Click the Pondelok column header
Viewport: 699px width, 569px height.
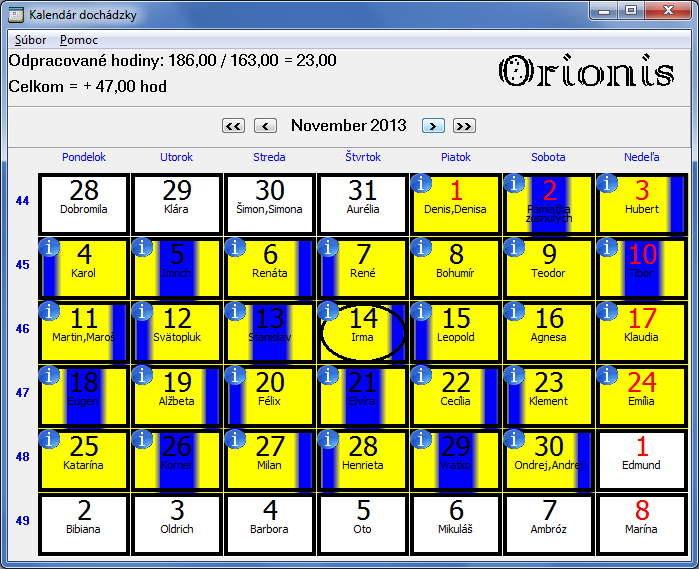pyautogui.click(x=84, y=157)
